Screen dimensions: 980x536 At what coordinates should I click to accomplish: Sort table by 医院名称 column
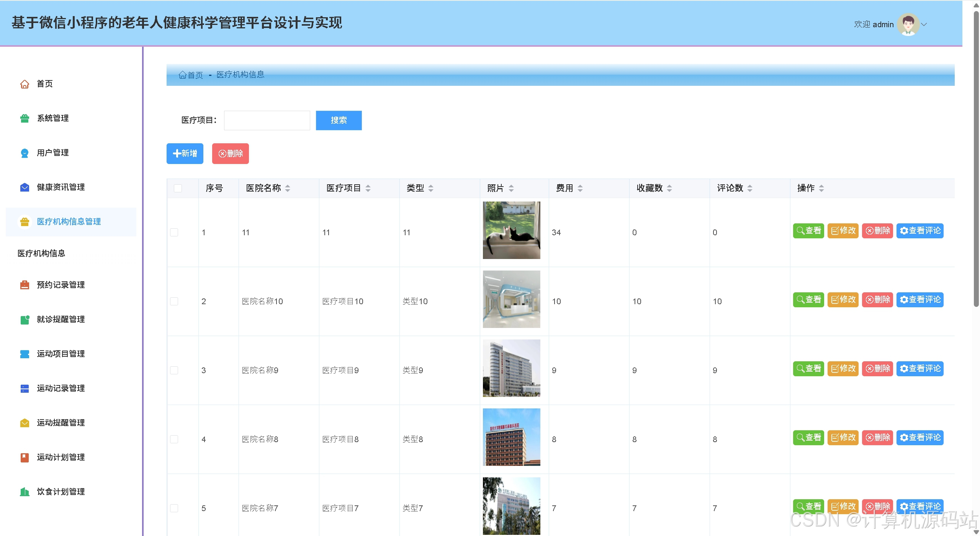pos(288,188)
